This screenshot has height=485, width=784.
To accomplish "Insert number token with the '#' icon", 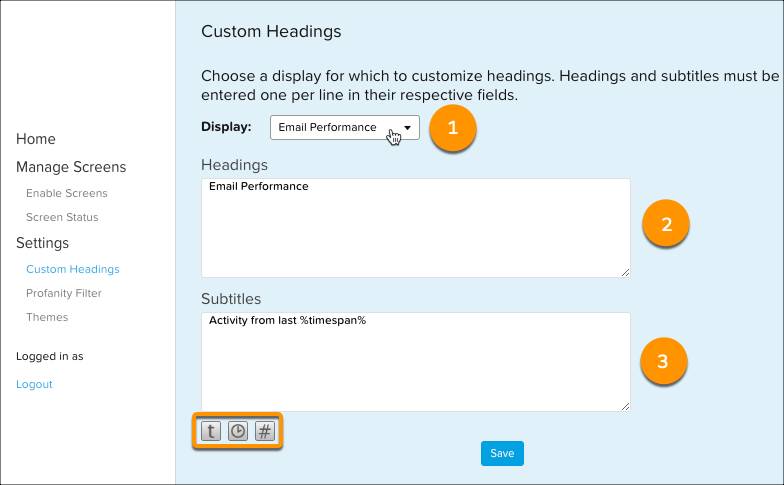I will 265,431.
